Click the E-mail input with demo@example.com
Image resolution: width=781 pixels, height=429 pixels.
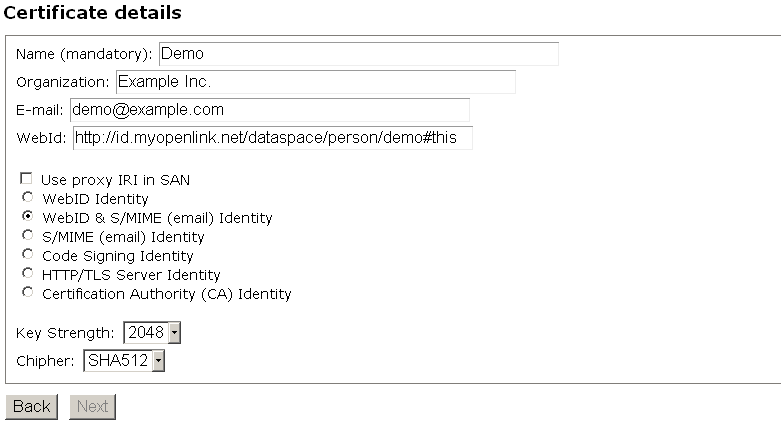pos(269,110)
